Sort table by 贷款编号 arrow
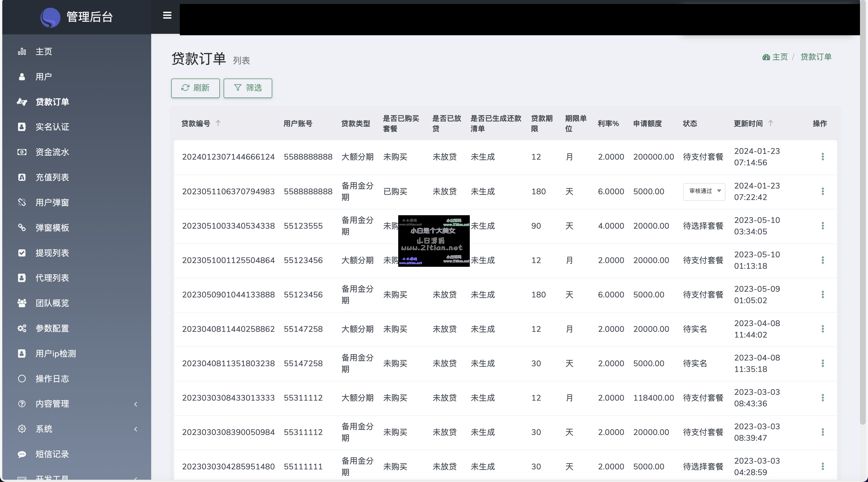 point(218,124)
